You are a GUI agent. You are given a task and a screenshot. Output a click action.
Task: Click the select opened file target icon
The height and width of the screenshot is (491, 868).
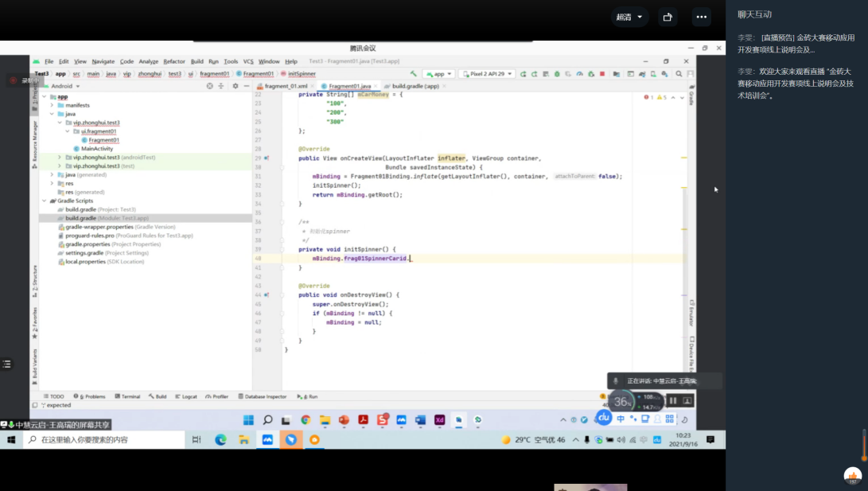point(209,87)
